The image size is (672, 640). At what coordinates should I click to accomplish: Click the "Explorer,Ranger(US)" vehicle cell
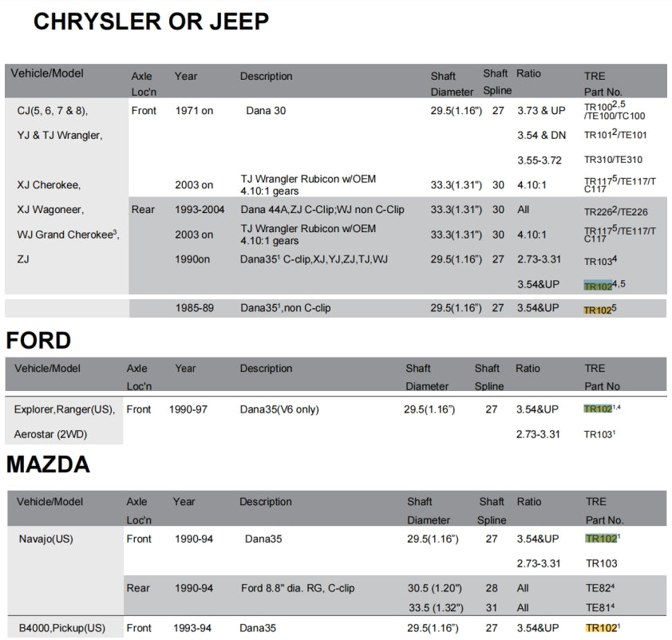65,409
